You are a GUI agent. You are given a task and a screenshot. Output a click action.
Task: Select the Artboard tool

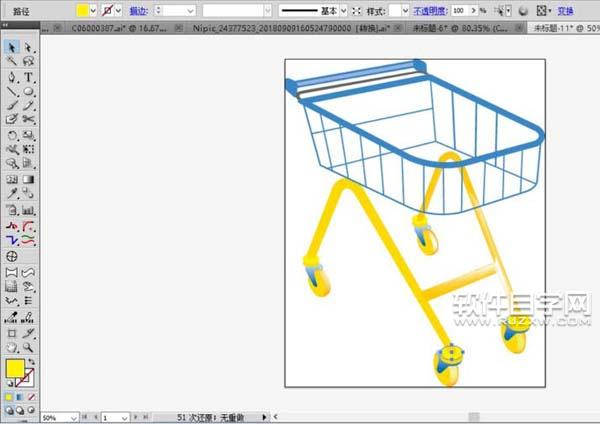(x=12, y=333)
